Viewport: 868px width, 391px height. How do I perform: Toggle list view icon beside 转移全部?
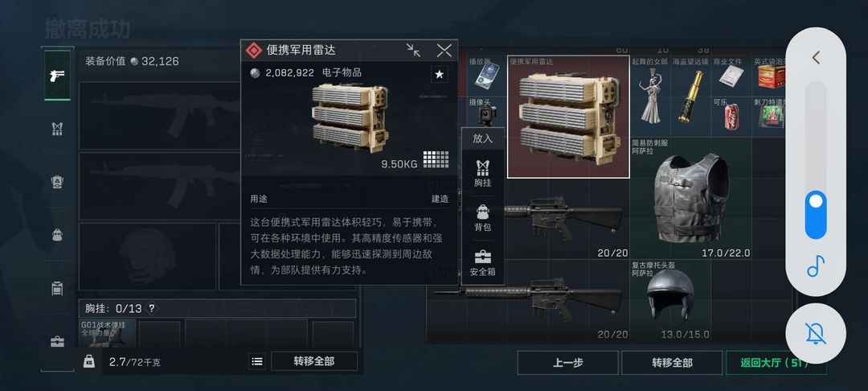click(x=257, y=361)
